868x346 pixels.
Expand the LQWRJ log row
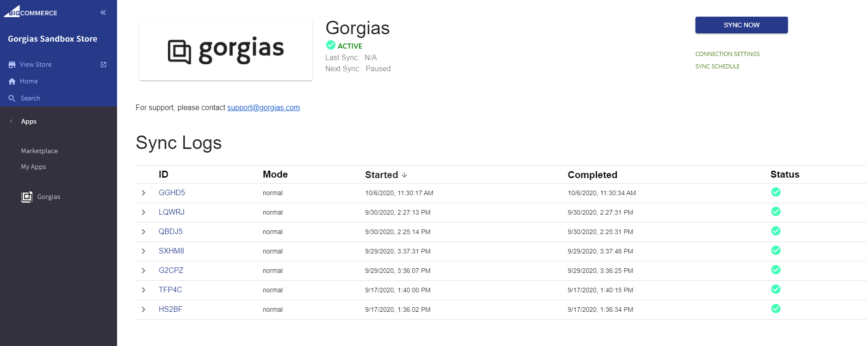[143, 212]
